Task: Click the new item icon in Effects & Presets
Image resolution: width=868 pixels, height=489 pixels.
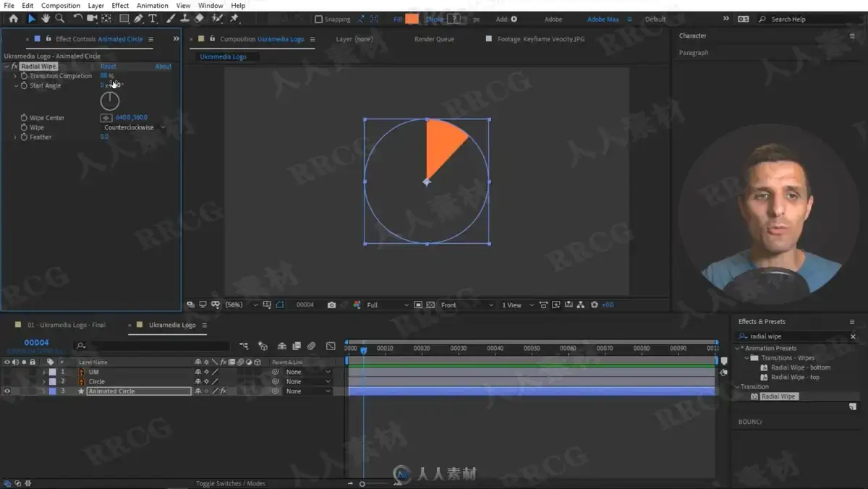Action: 852,407
